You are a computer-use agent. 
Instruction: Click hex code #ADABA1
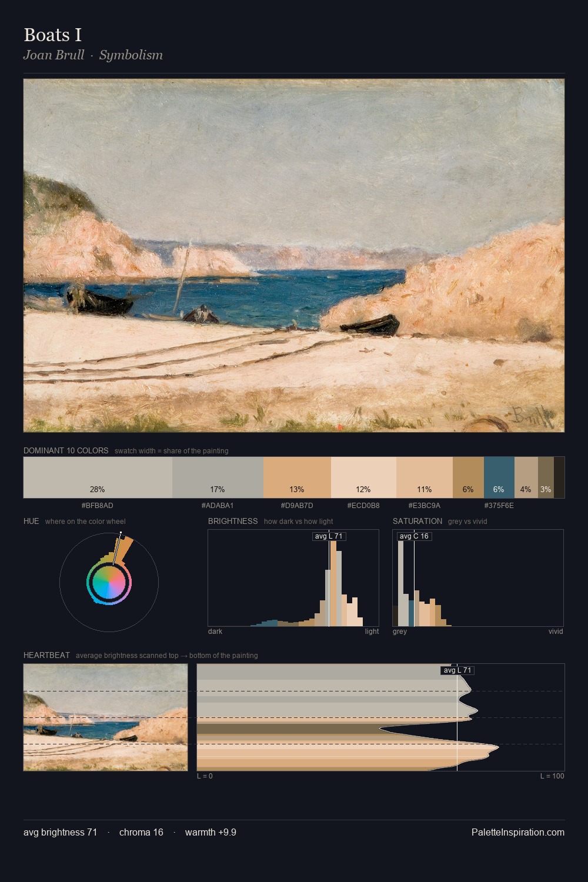(x=218, y=505)
